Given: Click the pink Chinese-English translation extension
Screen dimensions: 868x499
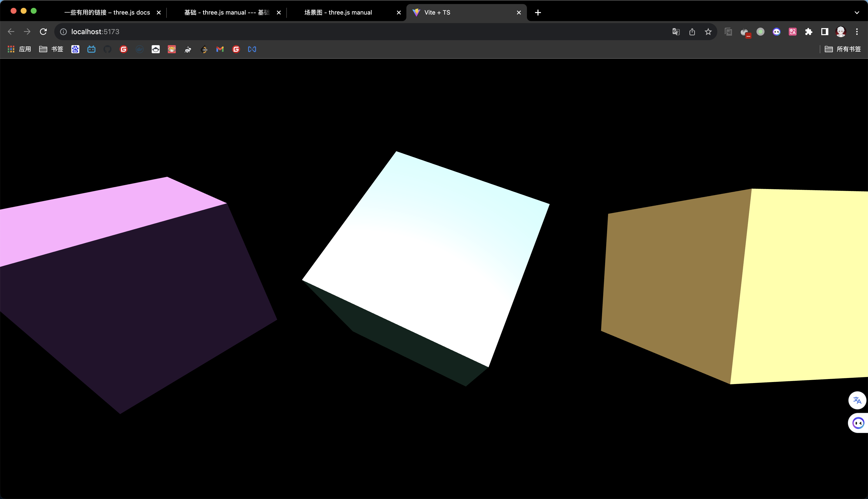Looking at the screenshot, I should tap(793, 32).
